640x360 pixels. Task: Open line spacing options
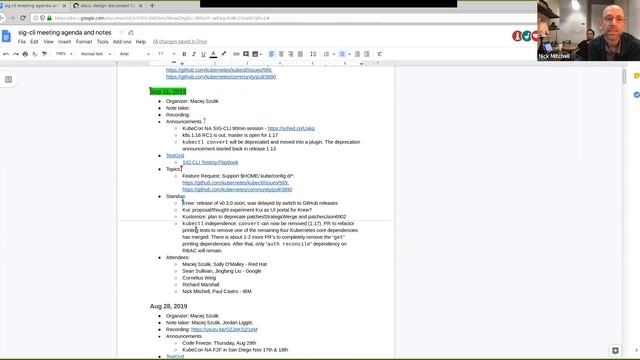(313, 54)
